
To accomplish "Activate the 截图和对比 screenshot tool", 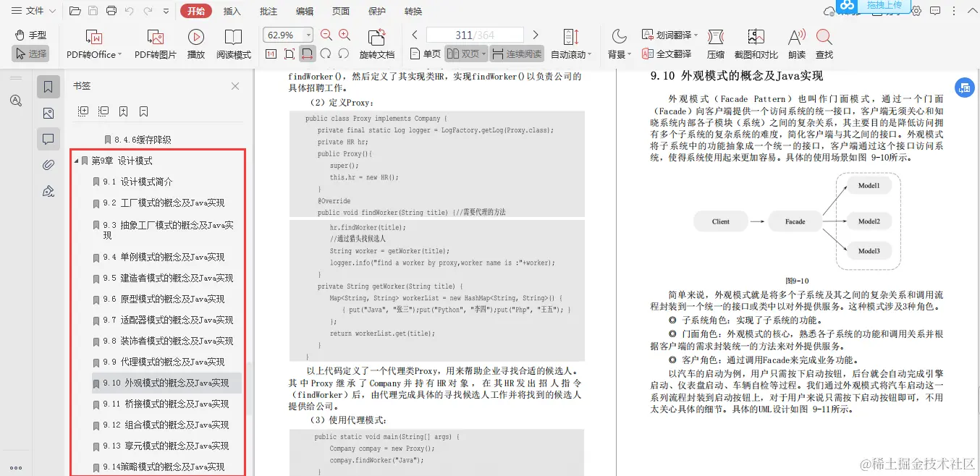I will 756,43.
